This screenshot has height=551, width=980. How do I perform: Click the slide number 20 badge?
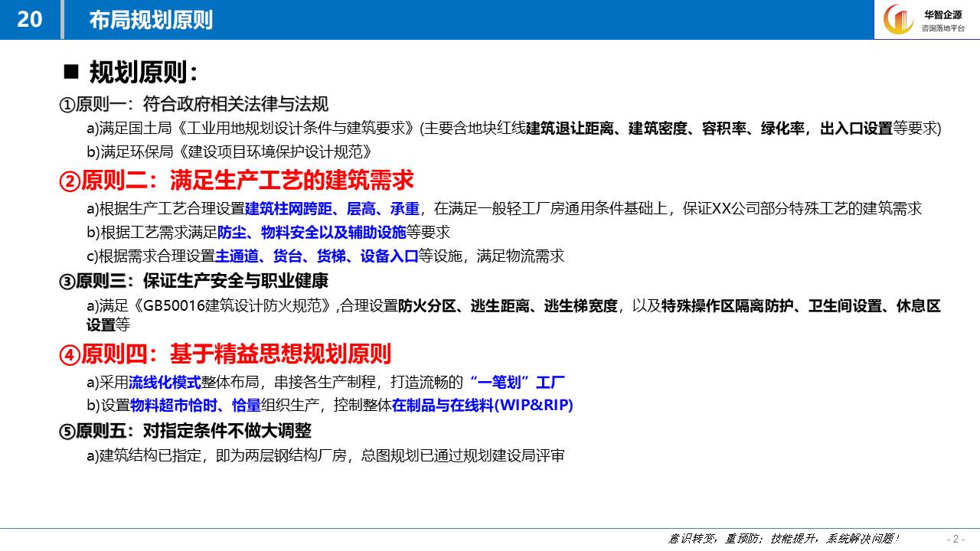[x=29, y=19]
